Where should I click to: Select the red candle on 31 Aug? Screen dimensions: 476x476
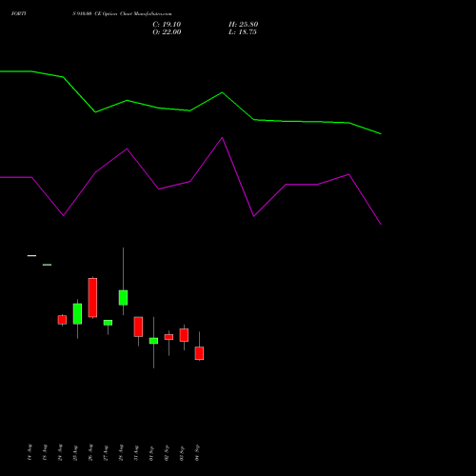point(138,327)
